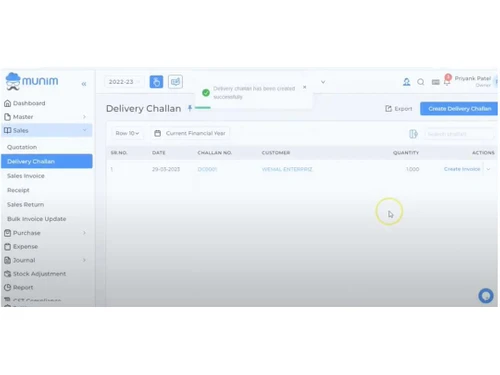Click the blue quick-action hand icon
Image resolution: width=500 pixels, height=375 pixels.
[156, 82]
